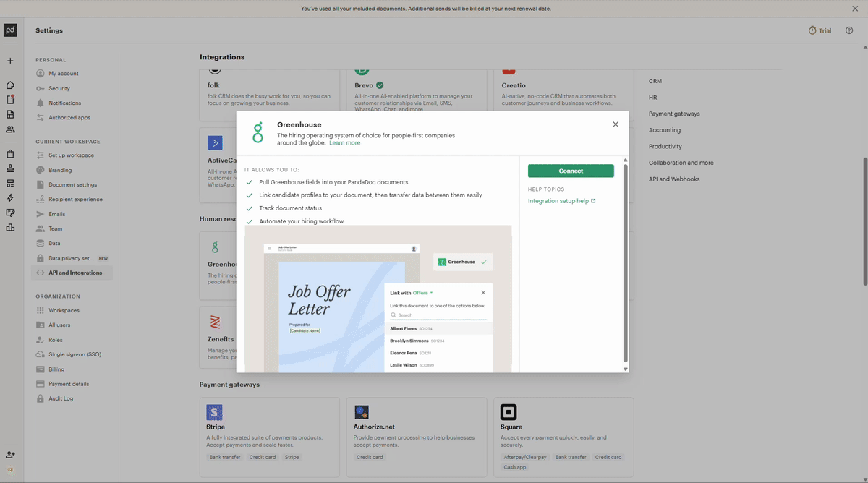868x483 pixels.
Task: Click the dialog scrollbar down arrow
Action: 626,369
